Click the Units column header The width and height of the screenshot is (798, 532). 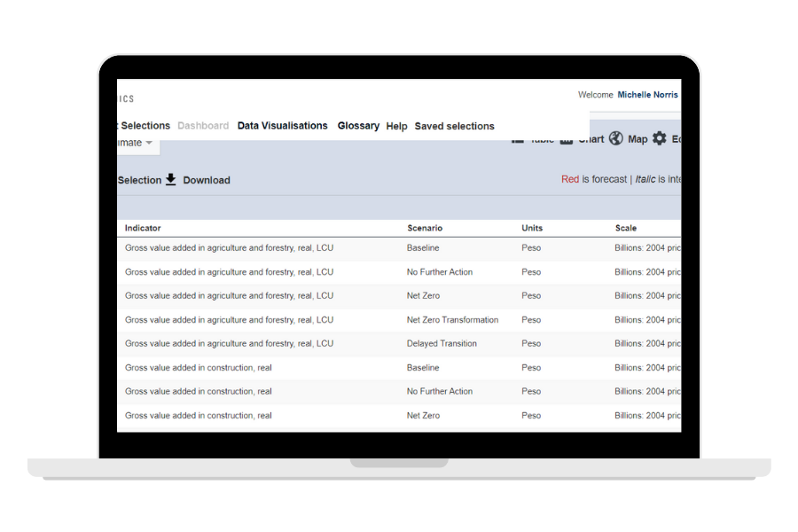tap(532, 228)
